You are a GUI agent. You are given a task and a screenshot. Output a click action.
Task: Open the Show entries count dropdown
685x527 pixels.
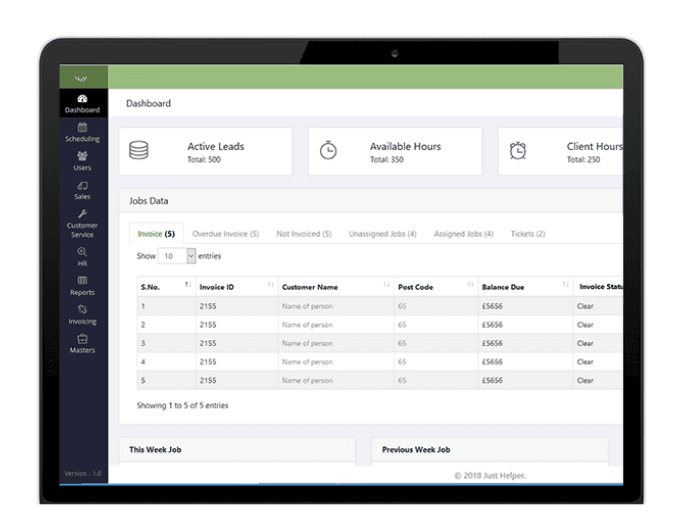click(176, 256)
